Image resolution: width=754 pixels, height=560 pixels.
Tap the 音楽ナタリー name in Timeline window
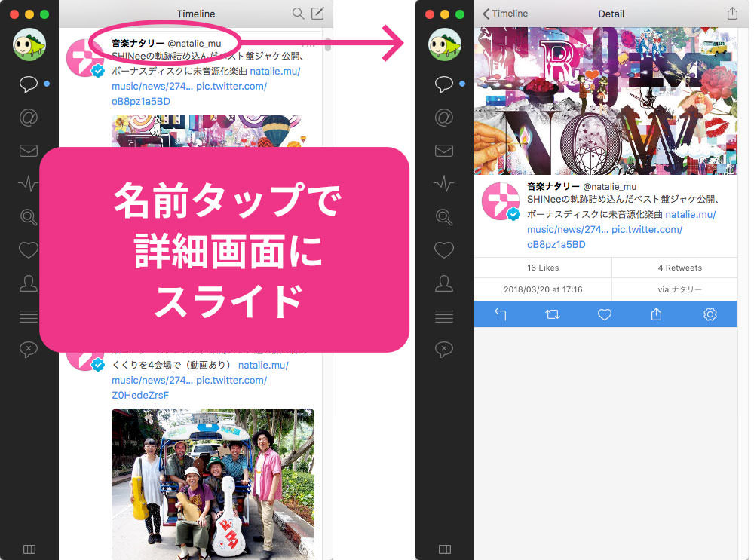(137, 43)
